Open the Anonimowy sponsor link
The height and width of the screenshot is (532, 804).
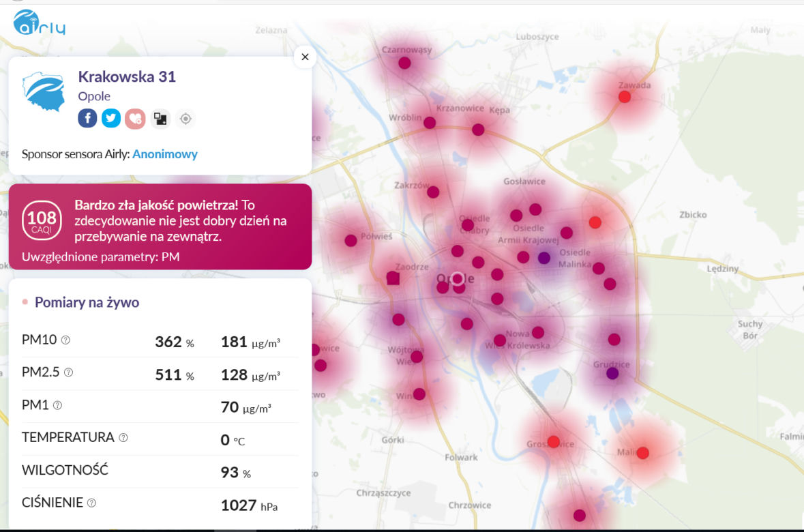point(164,154)
